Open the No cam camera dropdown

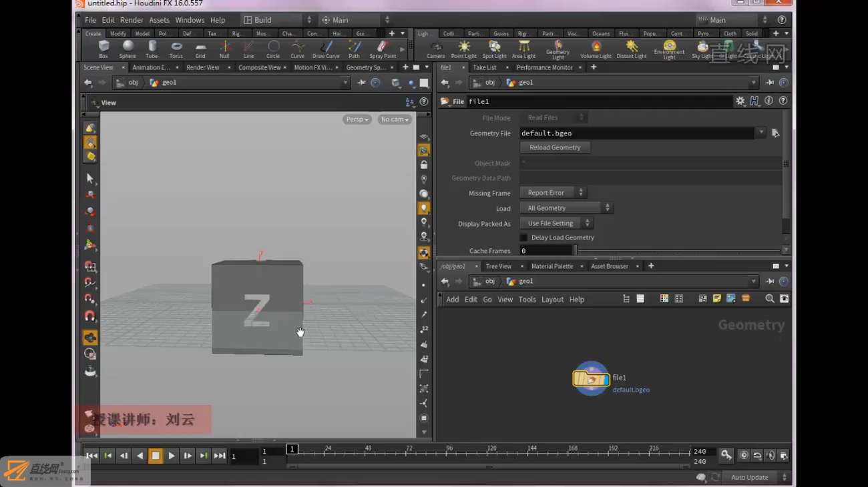[x=395, y=119]
